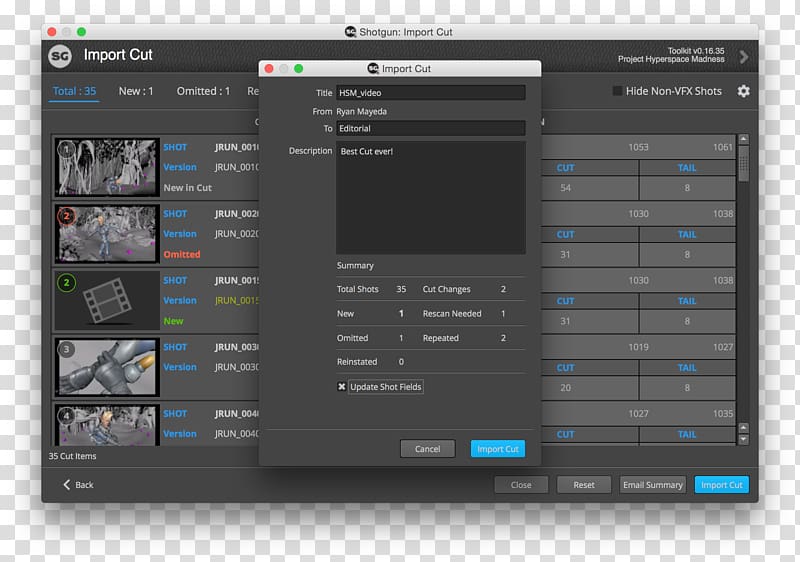Screen dimensions: 800x562
Task: Click scrollbar up arrow at the top
Action: 743,139
